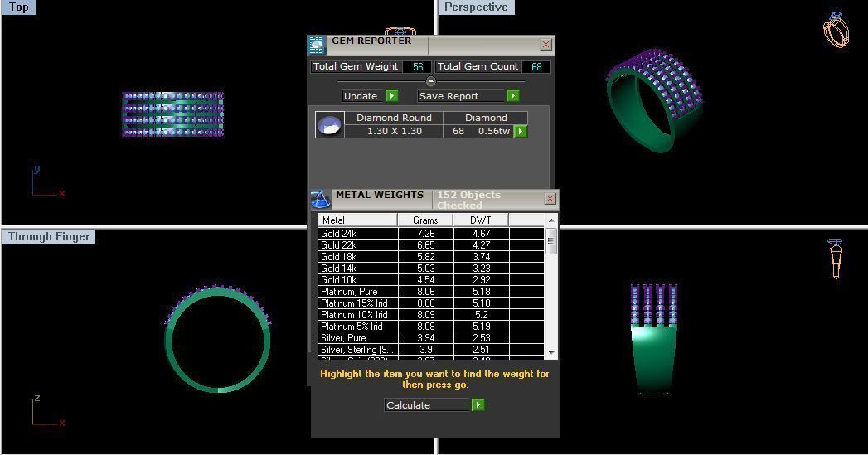Click the ring model in Perspective viewport
The image size is (868, 455).
tap(653, 99)
